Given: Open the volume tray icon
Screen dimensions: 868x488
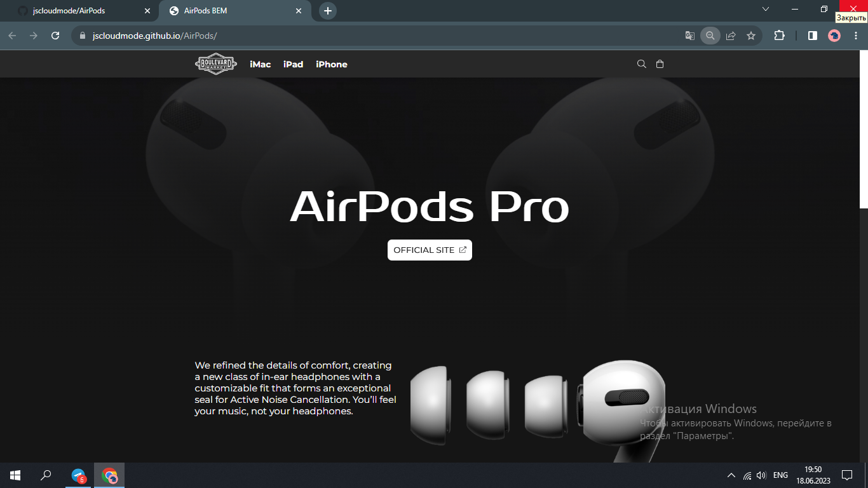Looking at the screenshot, I should (761, 475).
